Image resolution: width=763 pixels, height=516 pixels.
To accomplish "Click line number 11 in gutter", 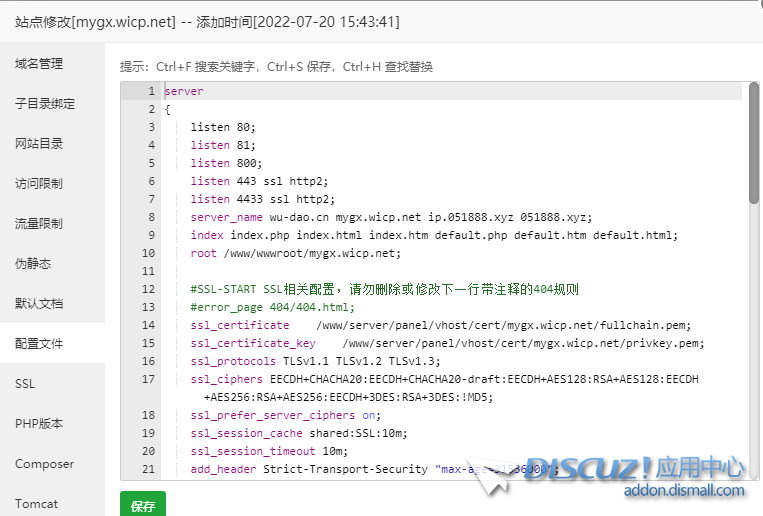I will pyautogui.click(x=148, y=271).
